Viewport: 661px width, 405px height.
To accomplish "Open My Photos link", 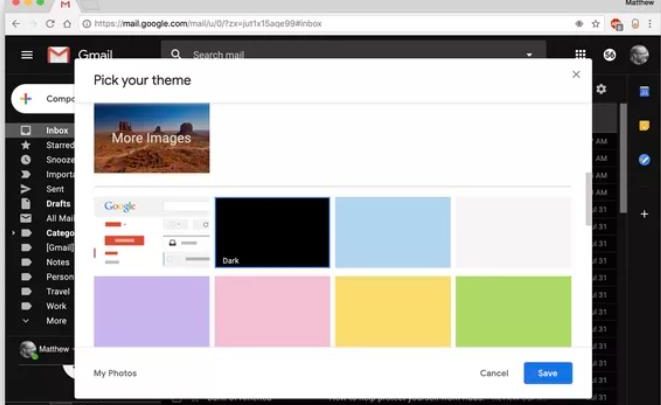I will click(115, 373).
